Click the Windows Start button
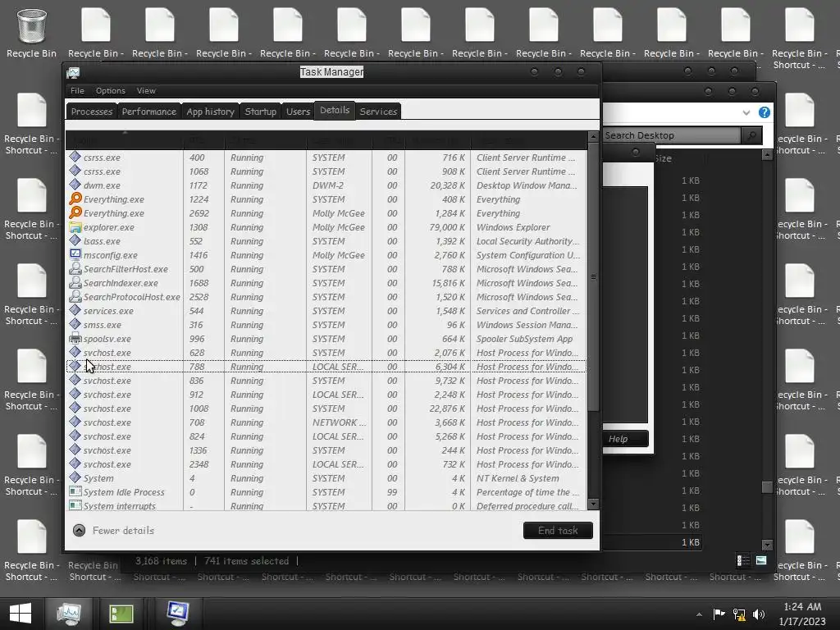Screen dimensions: 840x630 click(21, 614)
